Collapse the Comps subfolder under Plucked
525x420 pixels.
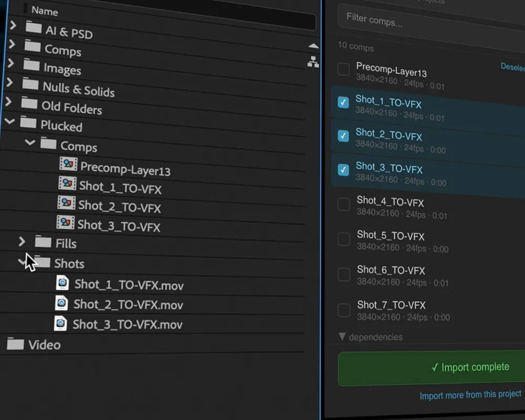pos(30,142)
